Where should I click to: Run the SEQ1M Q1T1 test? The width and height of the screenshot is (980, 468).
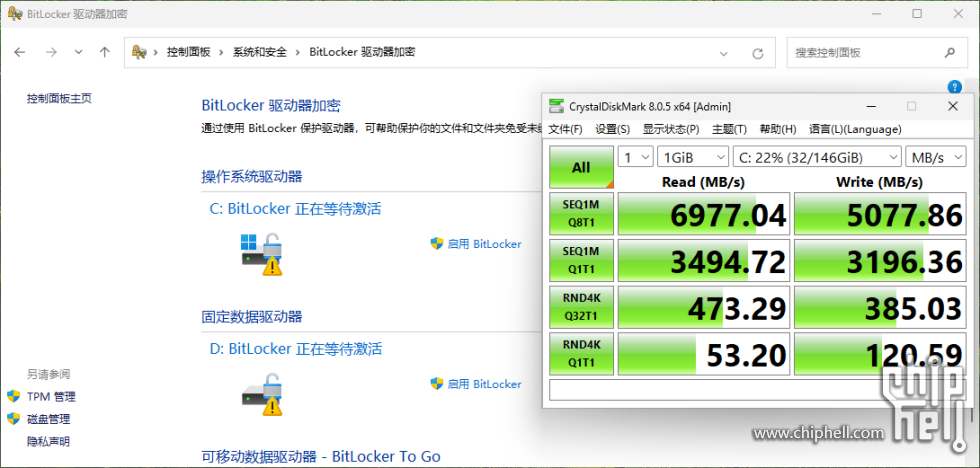[x=581, y=260]
